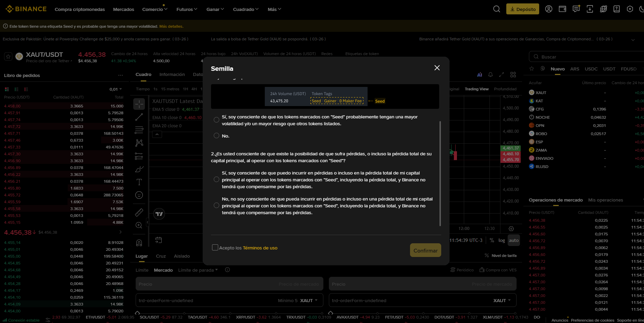Viewport: 644px width, 323px height.
Task: Select the 'No.' radio option
Action: click(216, 136)
